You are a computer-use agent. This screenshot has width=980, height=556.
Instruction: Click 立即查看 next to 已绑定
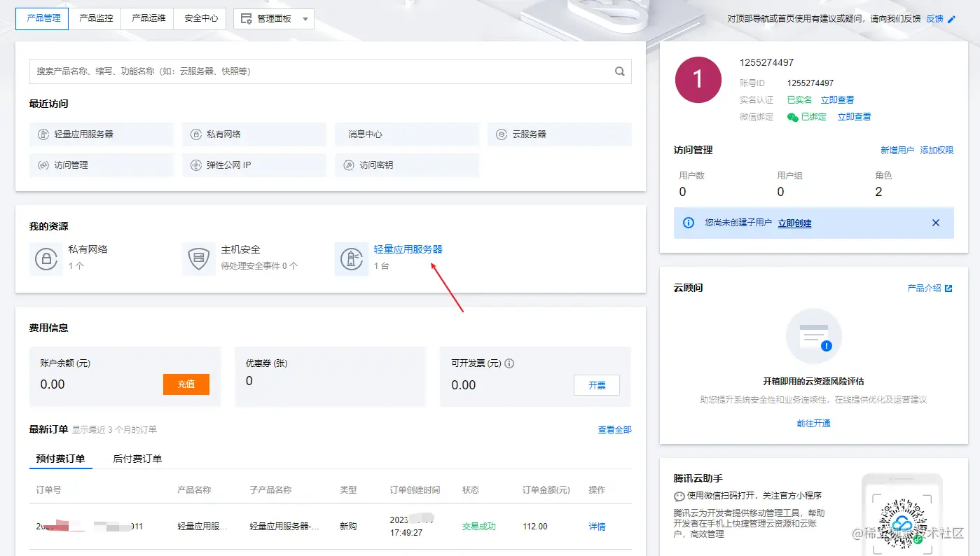click(854, 117)
